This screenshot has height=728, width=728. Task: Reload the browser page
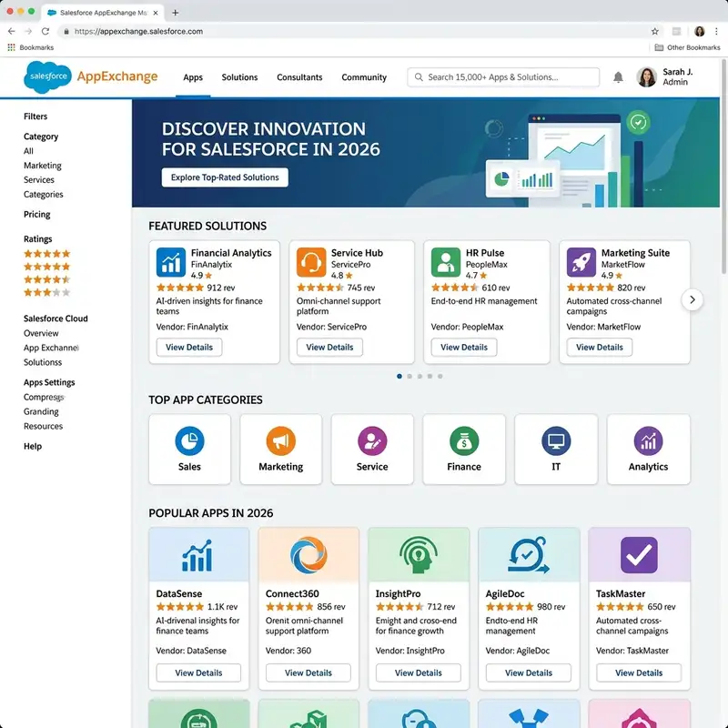45,31
